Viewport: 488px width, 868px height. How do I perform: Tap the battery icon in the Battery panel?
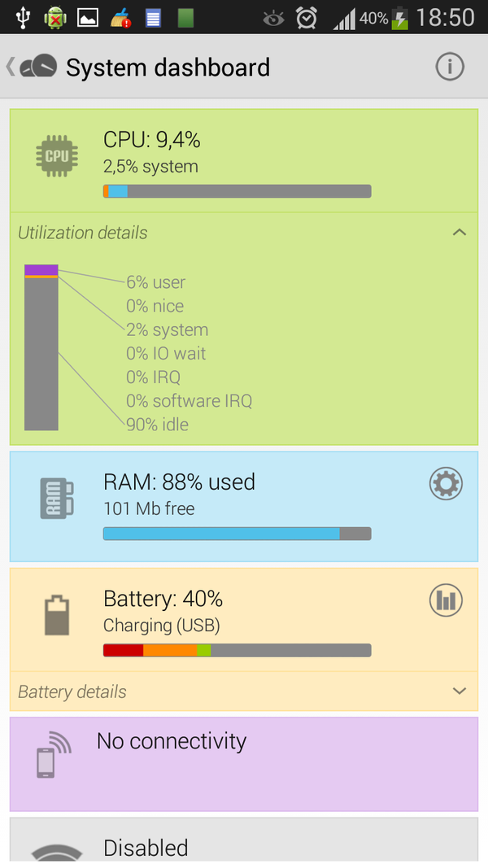coord(56,616)
